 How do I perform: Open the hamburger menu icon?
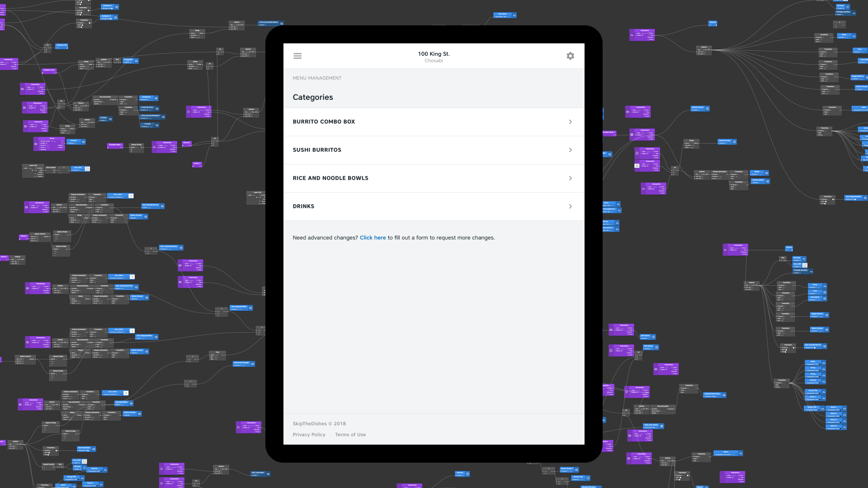(x=297, y=56)
